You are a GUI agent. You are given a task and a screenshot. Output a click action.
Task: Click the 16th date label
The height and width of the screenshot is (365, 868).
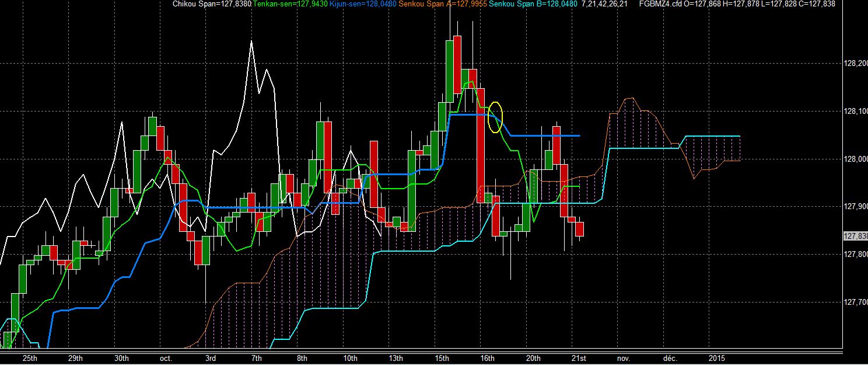tap(487, 358)
